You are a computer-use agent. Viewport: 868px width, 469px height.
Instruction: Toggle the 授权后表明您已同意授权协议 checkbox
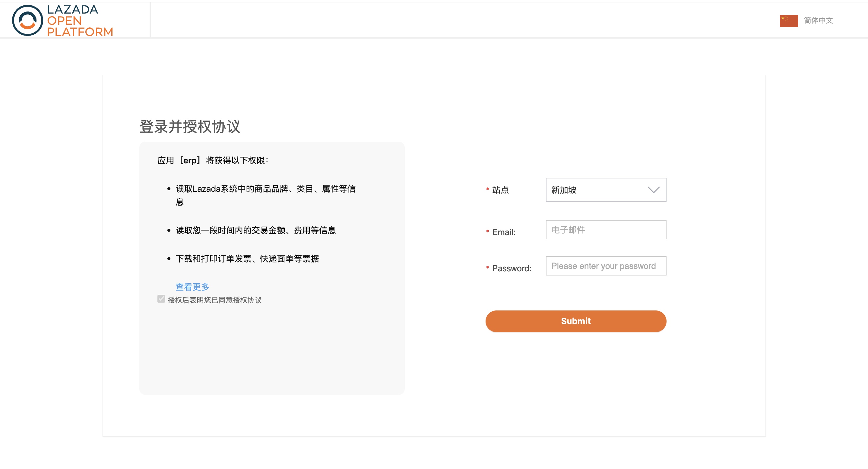click(x=161, y=299)
